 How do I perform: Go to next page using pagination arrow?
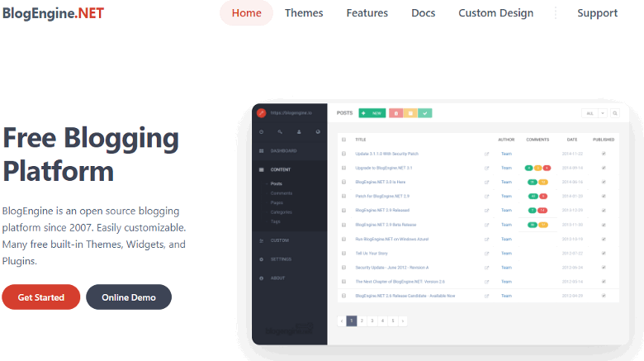click(x=402, y=321)
